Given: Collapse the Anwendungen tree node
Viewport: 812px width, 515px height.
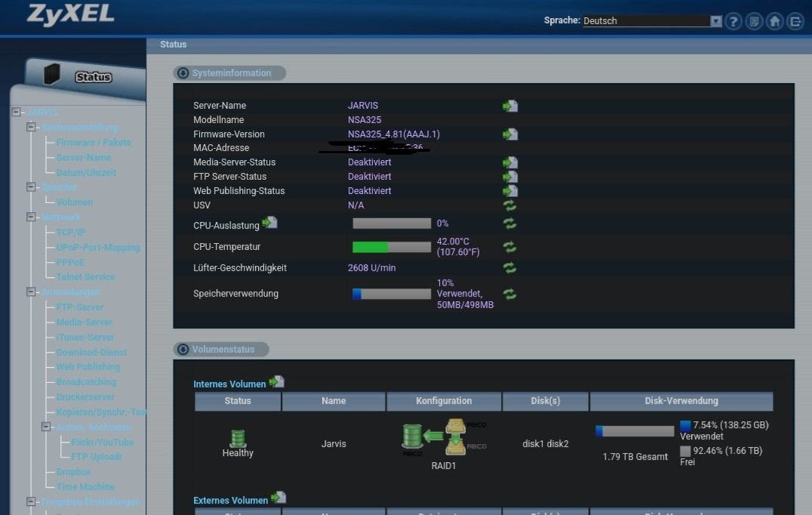Looking at the screenshot, I should pyautogui.click(x=31, y=291).
